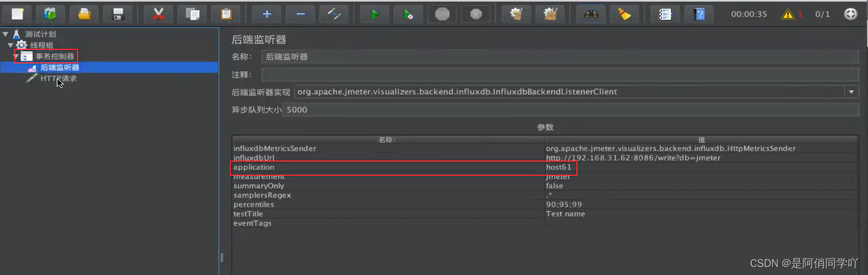868x275 pixels.
Task: Click the 注释 comment field
Action: click(x=560, y=74)
